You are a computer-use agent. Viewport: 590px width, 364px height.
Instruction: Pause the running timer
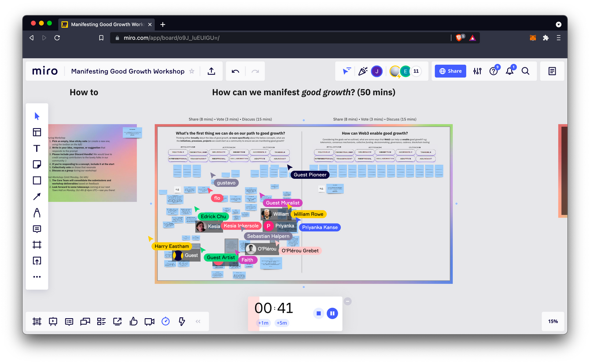point(332,313)
